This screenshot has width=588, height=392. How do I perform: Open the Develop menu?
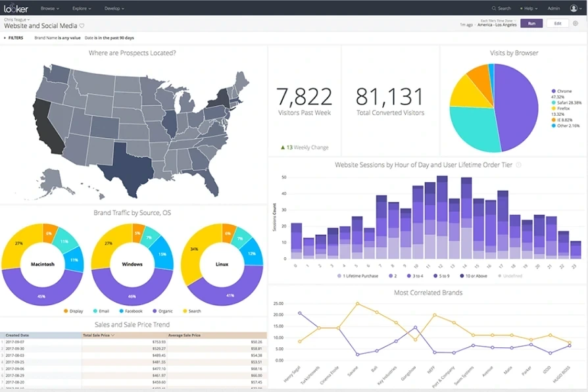tap(113, 8)
